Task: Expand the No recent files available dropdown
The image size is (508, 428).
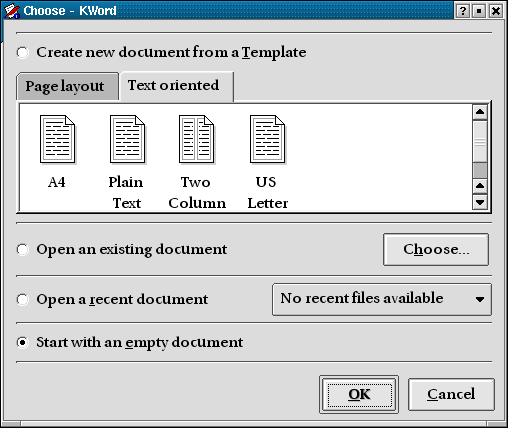Action: click(382, 299)
